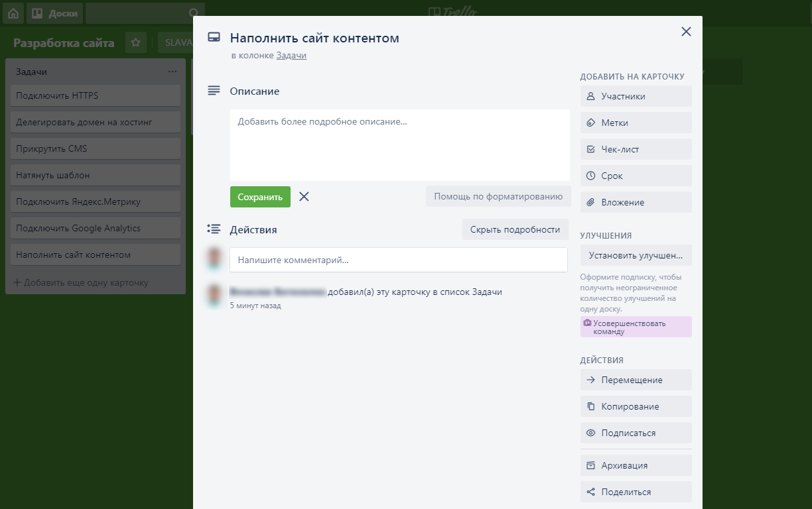Open the Метки labels picker
Image resolution: width=812 pixels, height=509 pixels.
click(636, 123)
